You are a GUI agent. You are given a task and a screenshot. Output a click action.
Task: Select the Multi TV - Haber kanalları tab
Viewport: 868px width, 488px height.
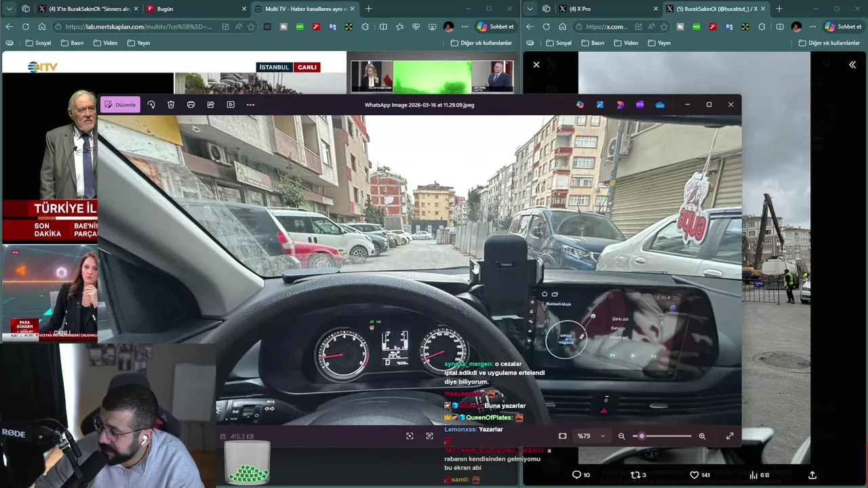click(x=305, y=9)
